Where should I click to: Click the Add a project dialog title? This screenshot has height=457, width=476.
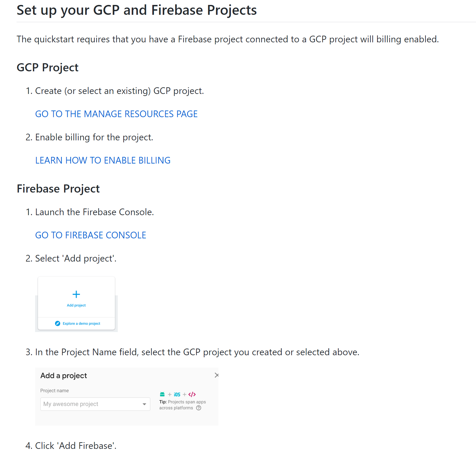coord(64,376)
